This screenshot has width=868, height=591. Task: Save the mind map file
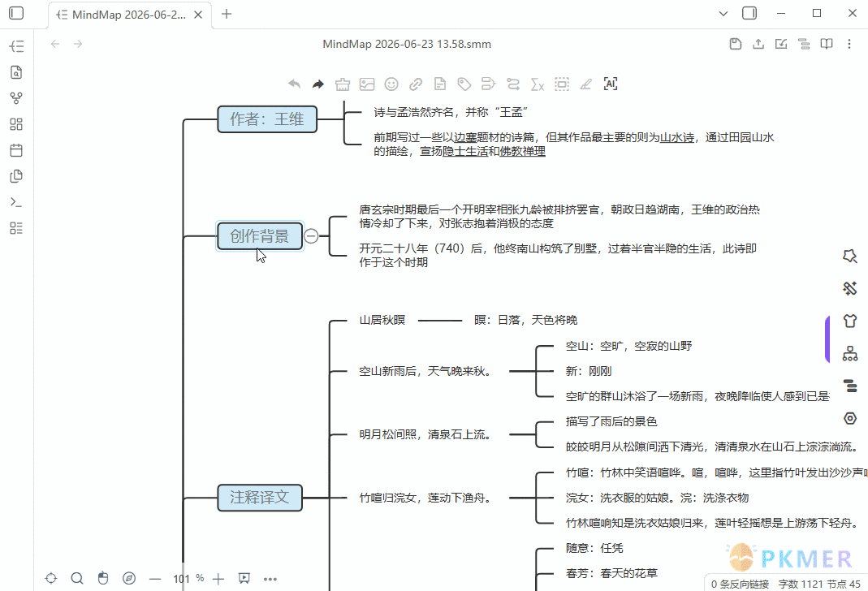pyautogui.click(x=735, y=44)
